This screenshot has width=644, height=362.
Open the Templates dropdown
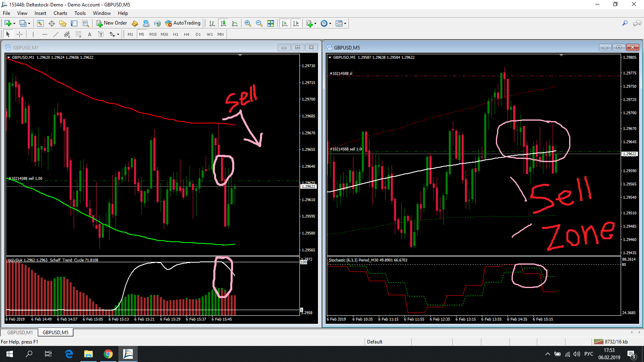click(x=341, y=23)
